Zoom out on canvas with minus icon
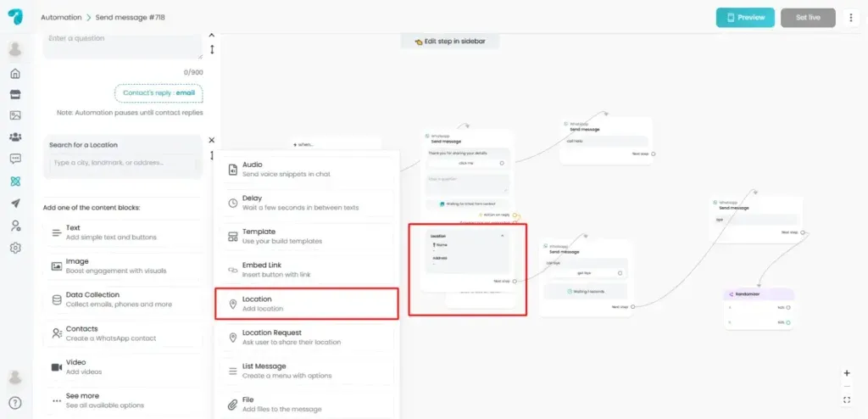This screenshot has width=868, height=419. tap(847, 386)
